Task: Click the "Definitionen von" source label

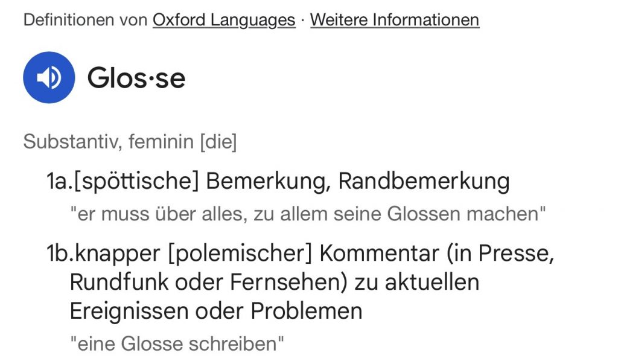Action: tap(85, 20)
